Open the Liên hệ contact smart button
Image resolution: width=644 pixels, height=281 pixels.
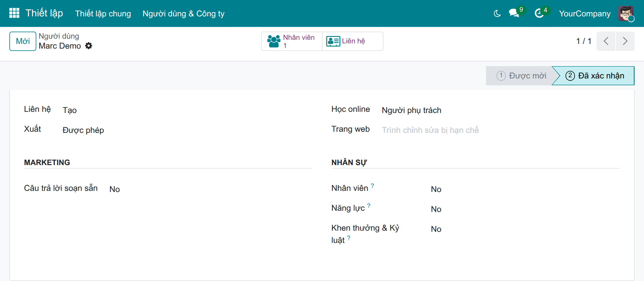tap(352, 41)
